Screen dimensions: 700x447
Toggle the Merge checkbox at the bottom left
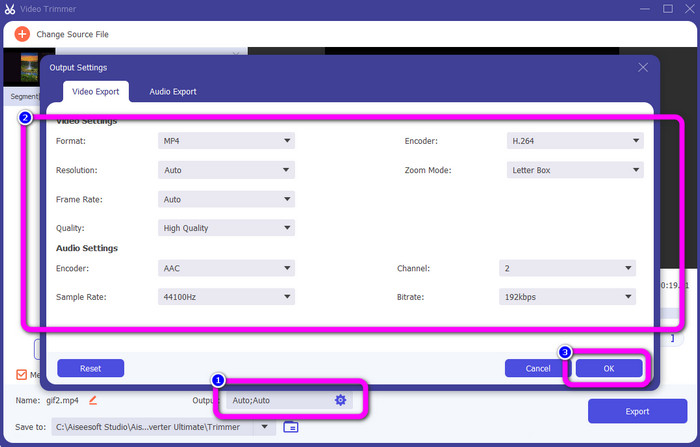click(x=21, y=374)
